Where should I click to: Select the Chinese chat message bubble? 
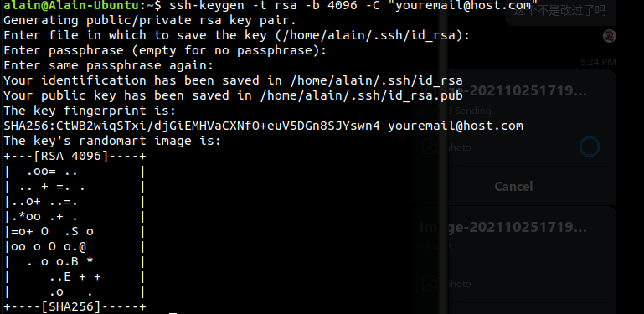coord(560,13)
